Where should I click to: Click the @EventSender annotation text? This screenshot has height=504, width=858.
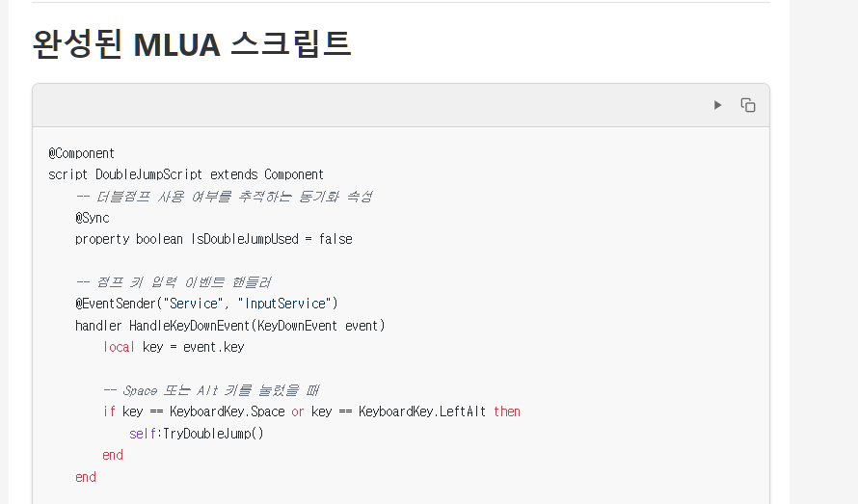pyautogui.click(x=116, y=304)
